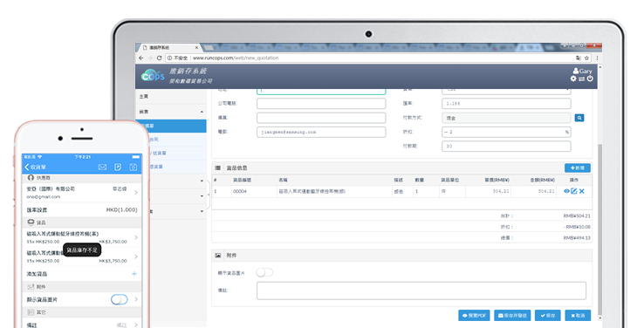
Task: Select 主頁 in the sidebar
Action: [170, 97]
